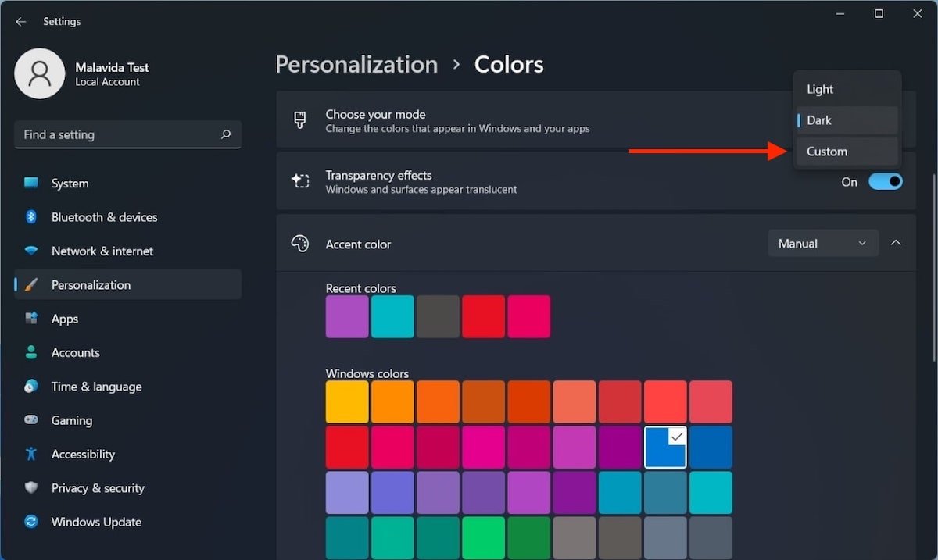Image resolution: width=938 pixels, height=560 pixels.
Task: Maximize the Settings window
Action: point(879,14)
